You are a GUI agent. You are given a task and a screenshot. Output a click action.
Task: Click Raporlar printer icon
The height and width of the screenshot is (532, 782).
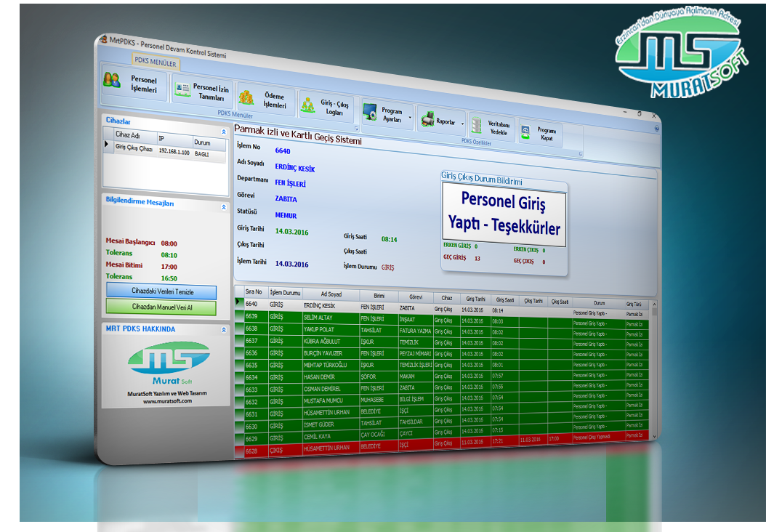tap(427, 118)
